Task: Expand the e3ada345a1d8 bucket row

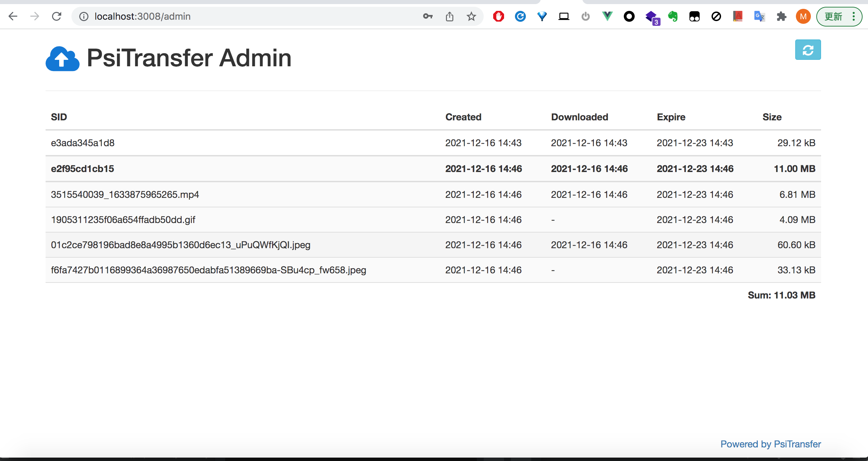Action: click(83, 143)
